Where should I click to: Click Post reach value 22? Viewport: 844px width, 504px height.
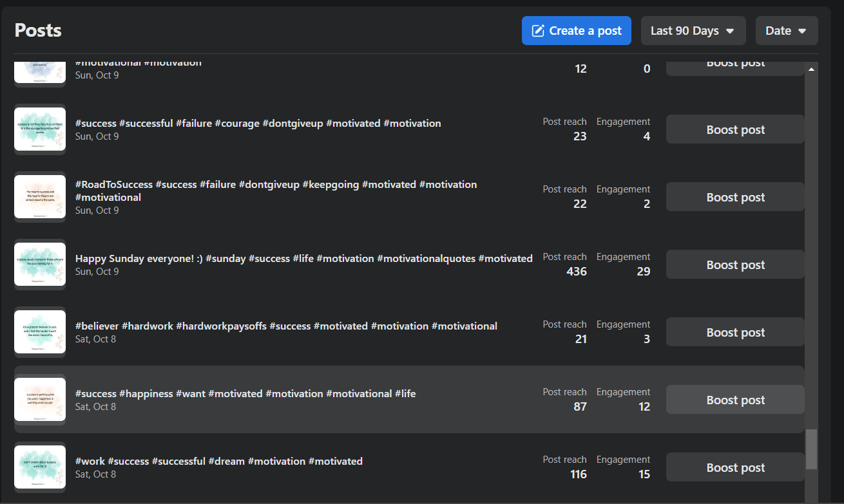[x=580, y=204]
